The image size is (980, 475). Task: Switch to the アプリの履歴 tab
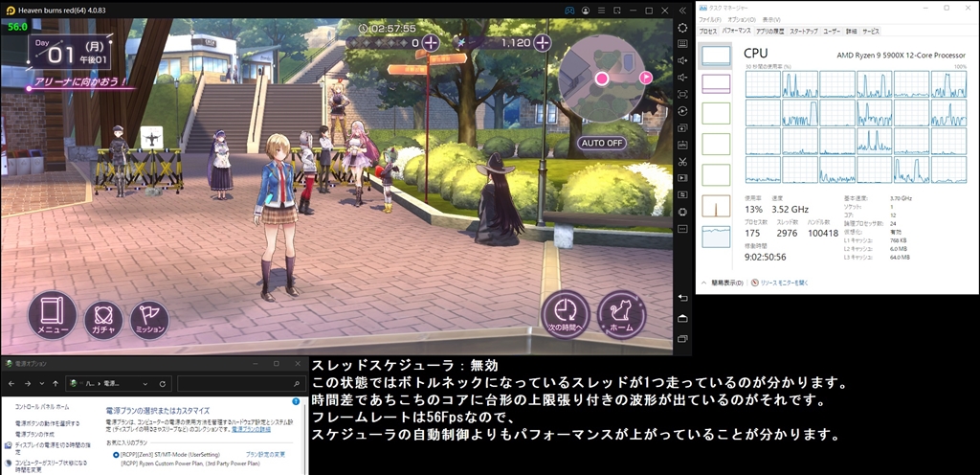(x=769, y=32)
